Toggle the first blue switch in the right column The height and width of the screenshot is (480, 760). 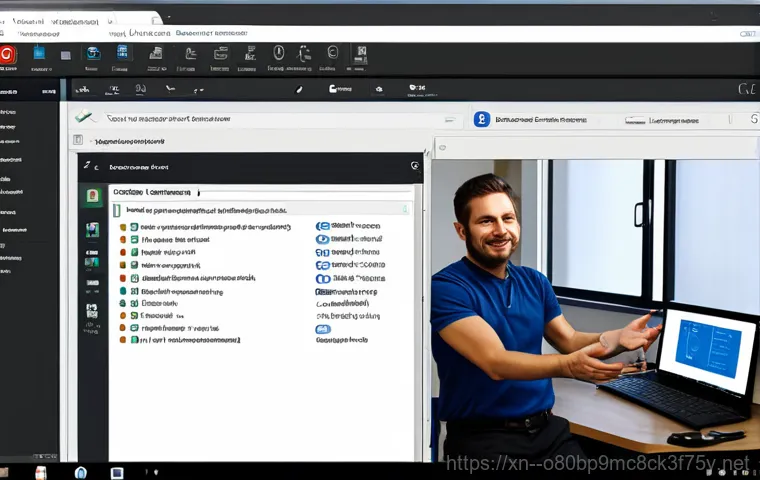(322, 227)
